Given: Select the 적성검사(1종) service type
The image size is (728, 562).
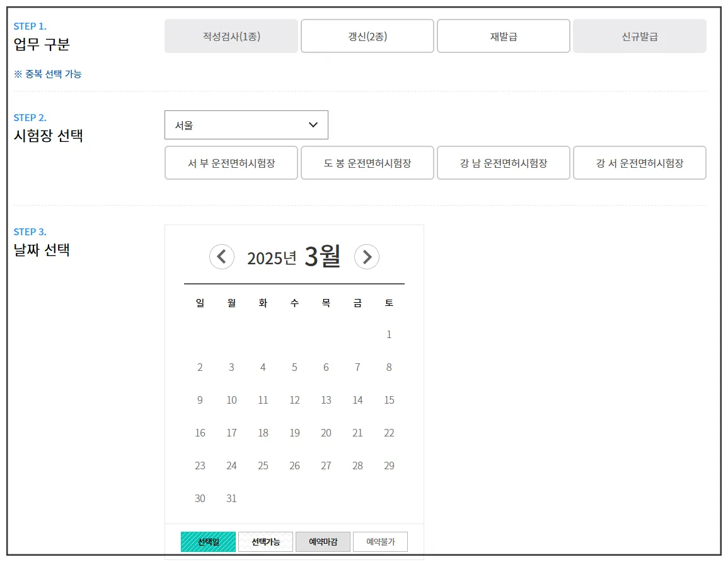Looking at the screenshot, I should tap(231, 36).
